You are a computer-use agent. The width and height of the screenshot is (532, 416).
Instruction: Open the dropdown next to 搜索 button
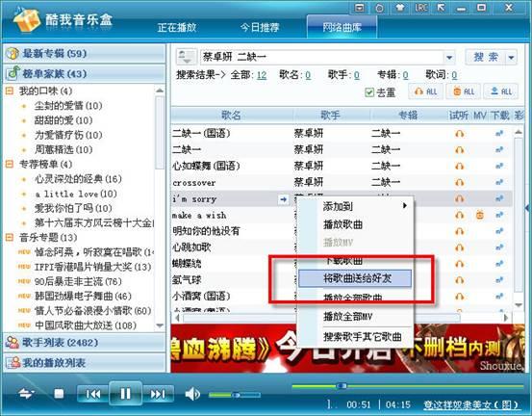click(512, 58)
